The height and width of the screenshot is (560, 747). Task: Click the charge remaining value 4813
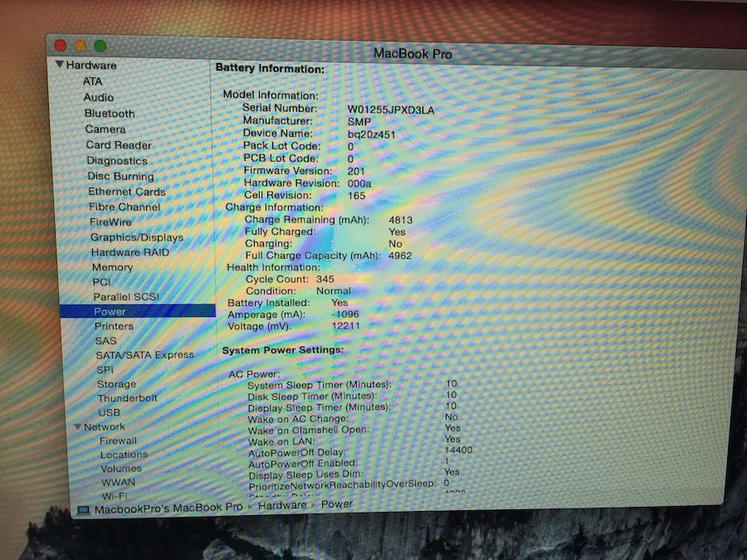[400, 220]
